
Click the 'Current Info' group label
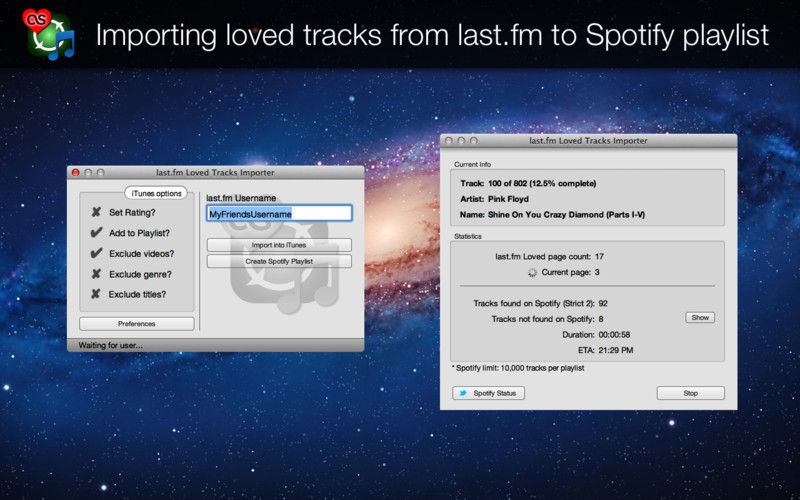pos(472,164)
